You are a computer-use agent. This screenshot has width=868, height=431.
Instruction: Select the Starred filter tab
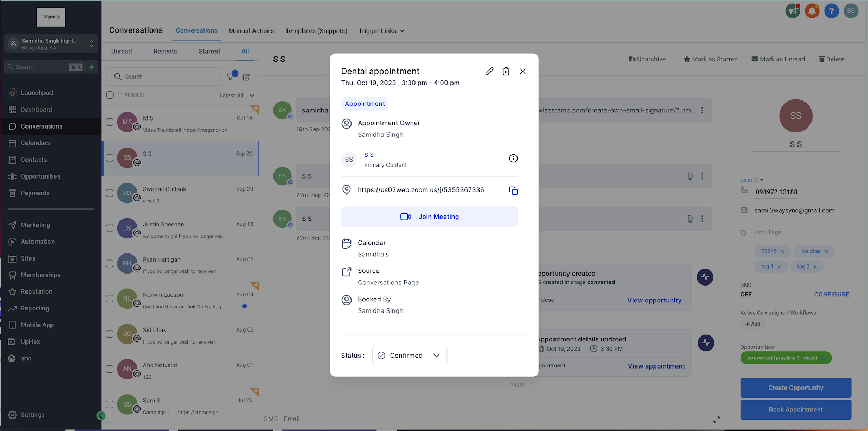pyautogui.click(x=209, y=52)
